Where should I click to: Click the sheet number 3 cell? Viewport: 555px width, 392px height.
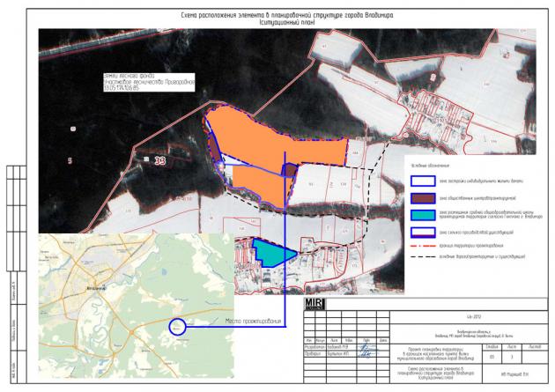tap(499, 355)
